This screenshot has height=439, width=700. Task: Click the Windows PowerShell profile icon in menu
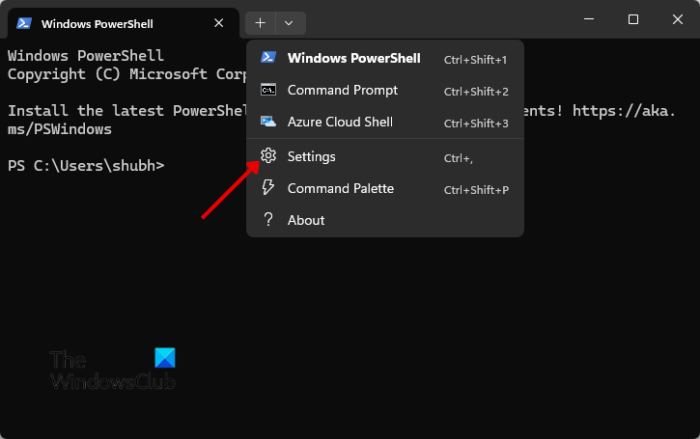tap(268, 58)
